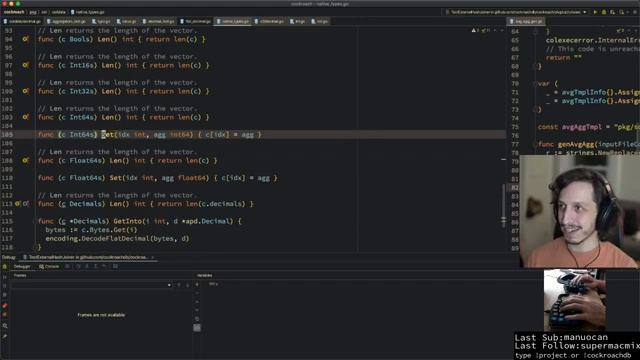Open the run configuration dropdown for TestExternalHashJoiner

point(517,12)
